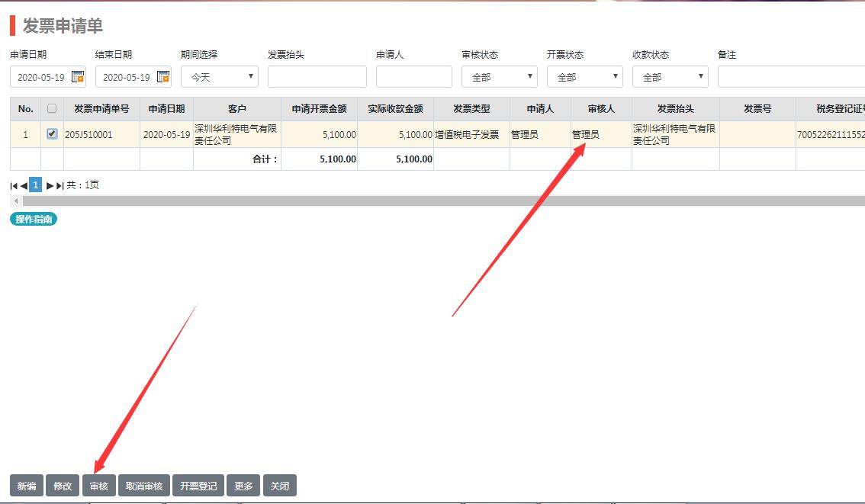
Task: Go to the first page of results
Action: point(14,185)
